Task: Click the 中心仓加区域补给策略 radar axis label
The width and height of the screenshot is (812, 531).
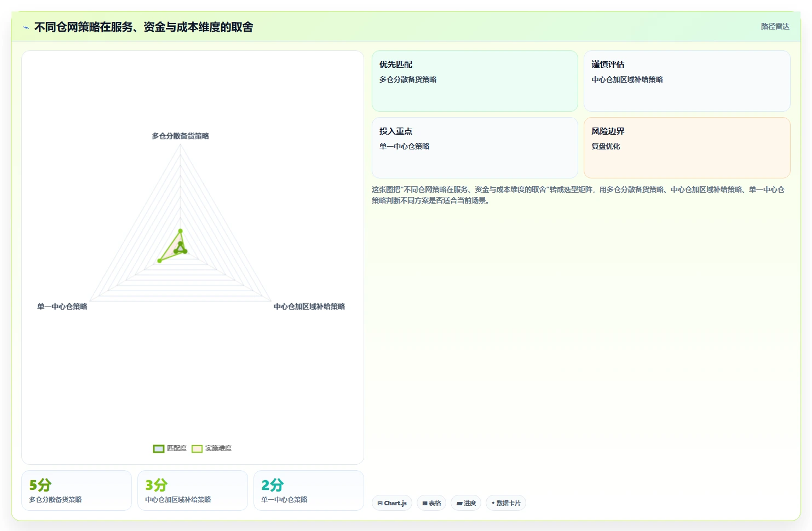Action: point(309,307)
